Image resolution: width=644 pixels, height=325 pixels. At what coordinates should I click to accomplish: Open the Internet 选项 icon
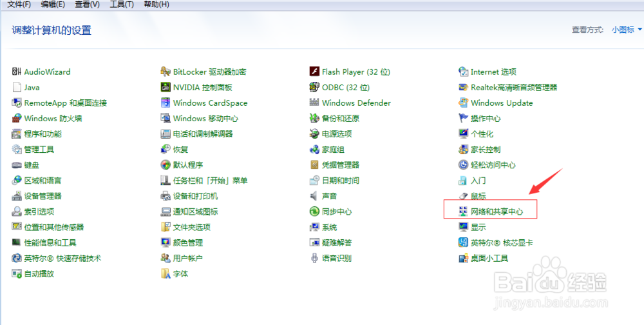463,72
